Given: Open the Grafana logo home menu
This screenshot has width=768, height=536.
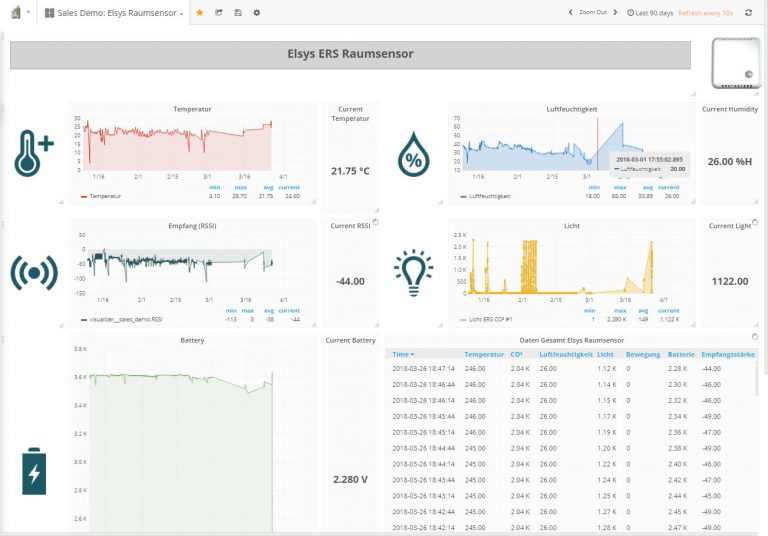Looking at the screenshot, I should (17, 12).
